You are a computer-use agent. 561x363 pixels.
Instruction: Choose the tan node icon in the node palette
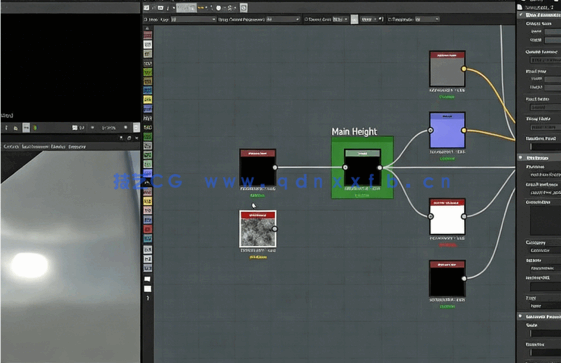pyautogui.click(x=147, y=81)
